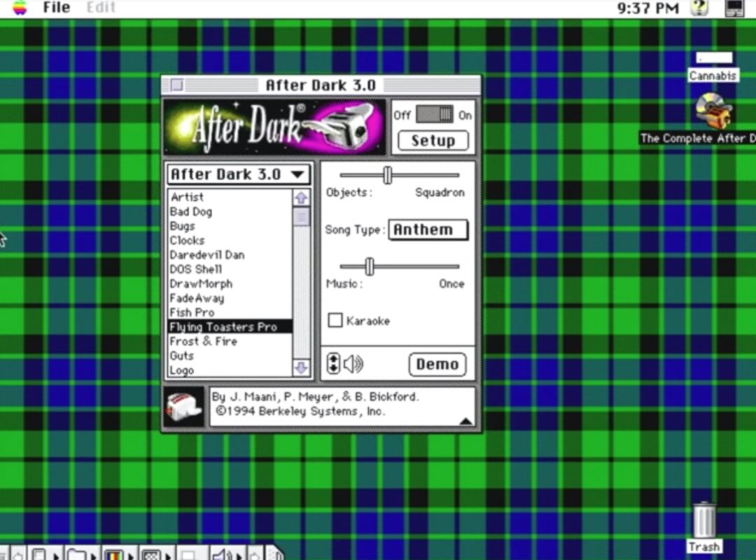Screen dimensions: 756x560
Task: Open the After Dark 3.0 module set dropdown
Action: tap(238, 174)
